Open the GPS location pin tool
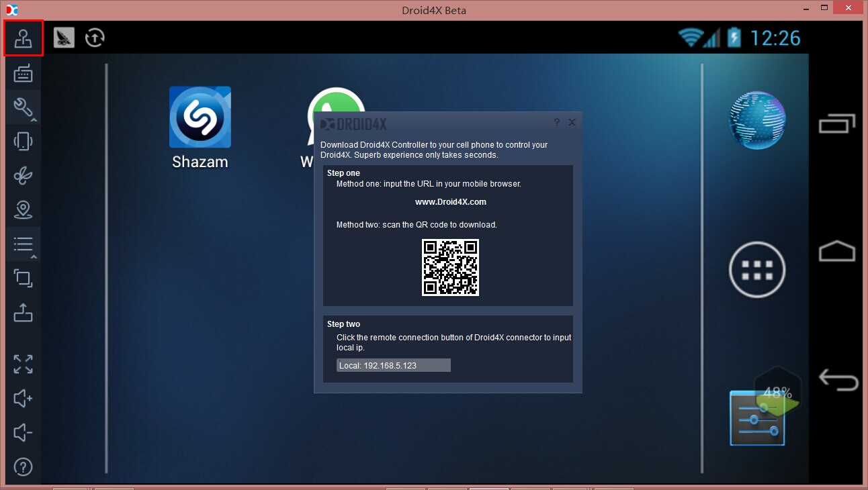 pyautogui.click(x=24, y=209)
